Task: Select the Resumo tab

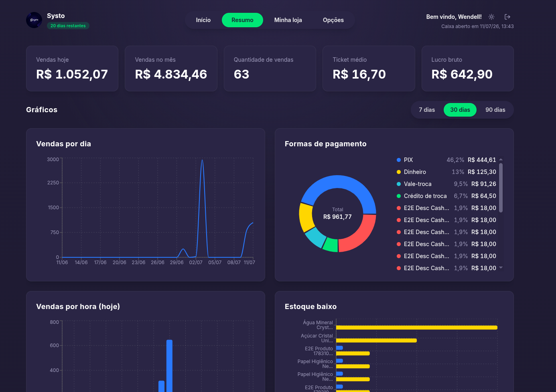Action: [x=242, y=20]
